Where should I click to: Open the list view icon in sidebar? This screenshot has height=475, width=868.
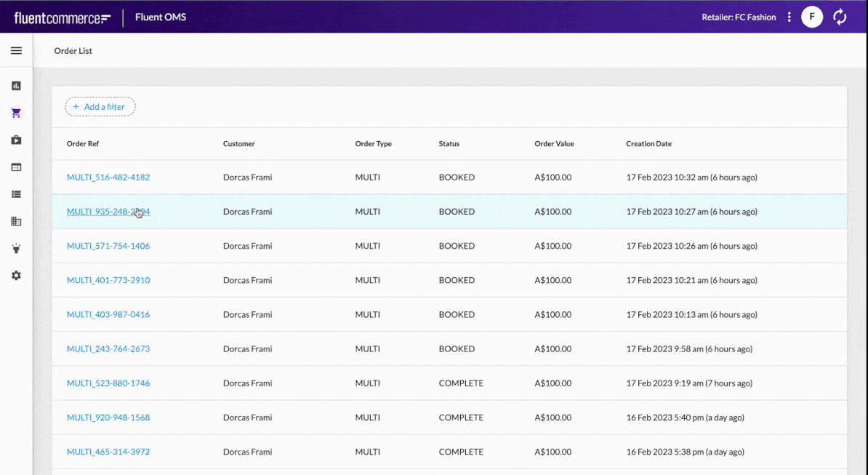16,194
